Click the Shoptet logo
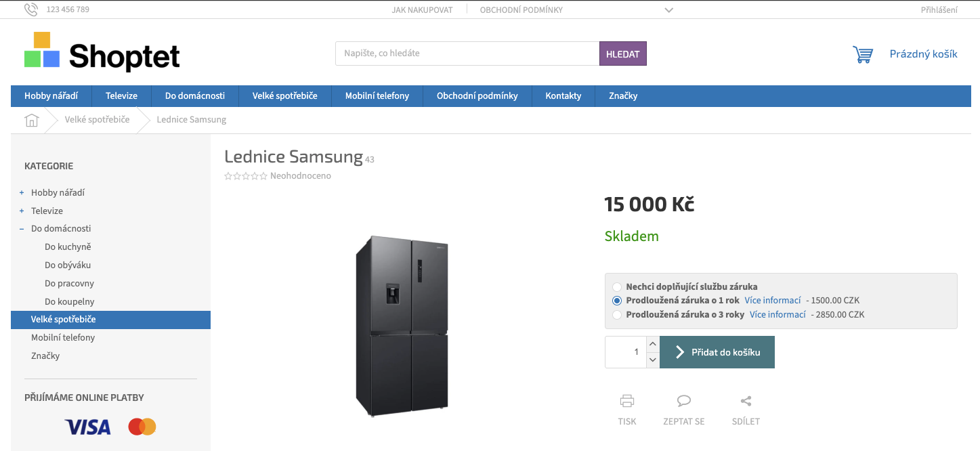 pyautogui.click(x=102, y=52)
